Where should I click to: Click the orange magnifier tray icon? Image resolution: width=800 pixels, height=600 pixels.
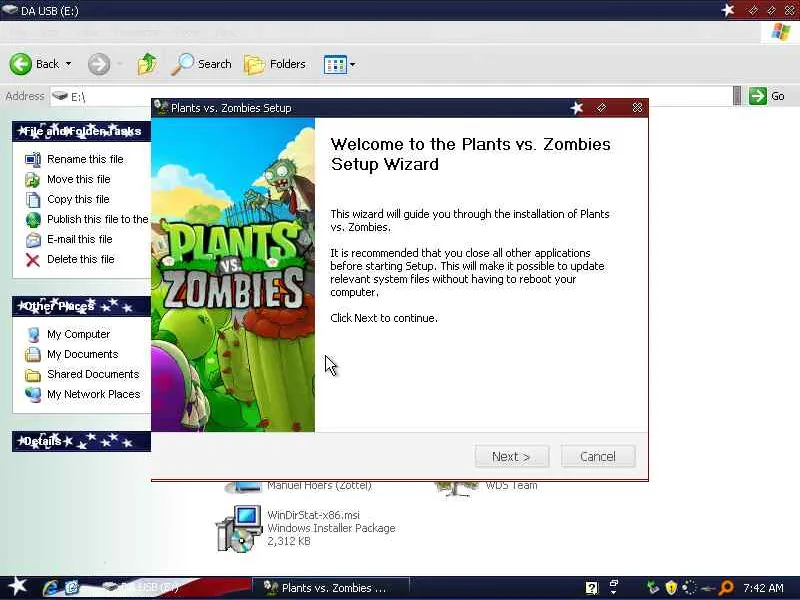726,588
